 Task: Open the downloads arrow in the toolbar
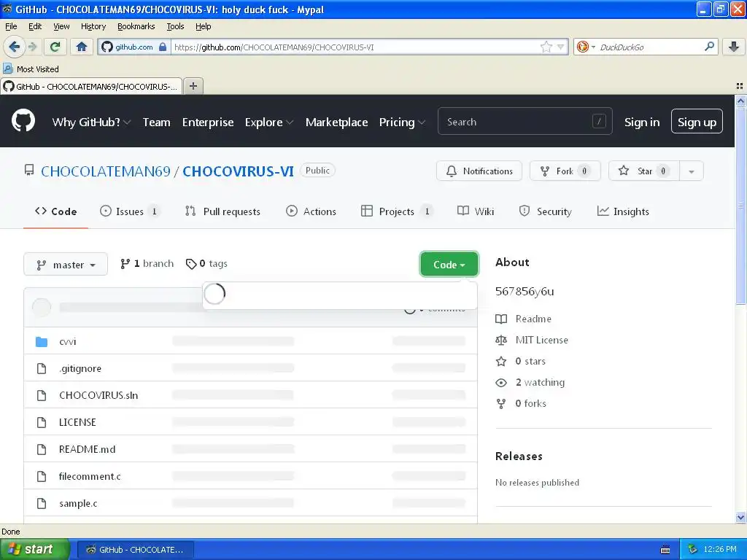pos(734,47)
